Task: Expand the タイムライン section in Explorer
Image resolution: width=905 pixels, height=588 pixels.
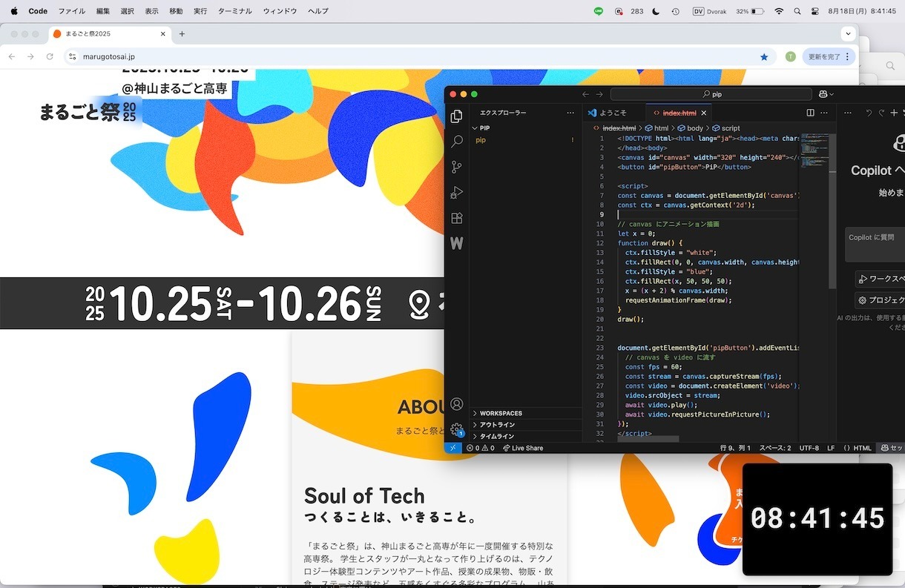Action: click(526, 437)
